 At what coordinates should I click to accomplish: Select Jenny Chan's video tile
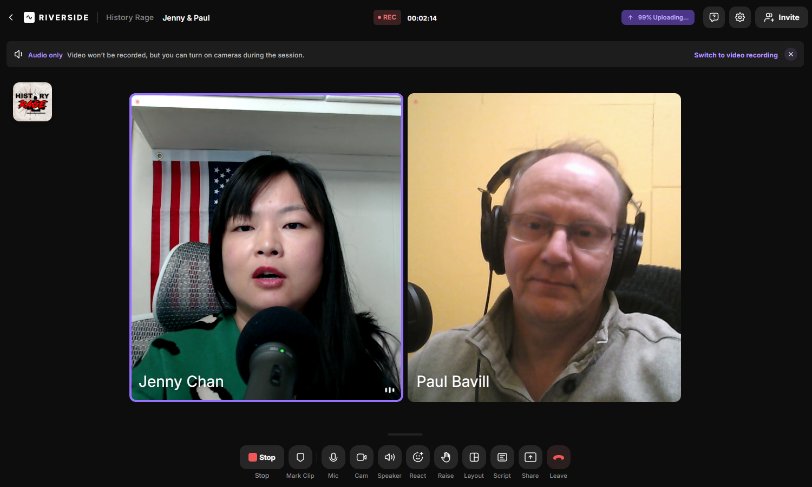[266, 247]
